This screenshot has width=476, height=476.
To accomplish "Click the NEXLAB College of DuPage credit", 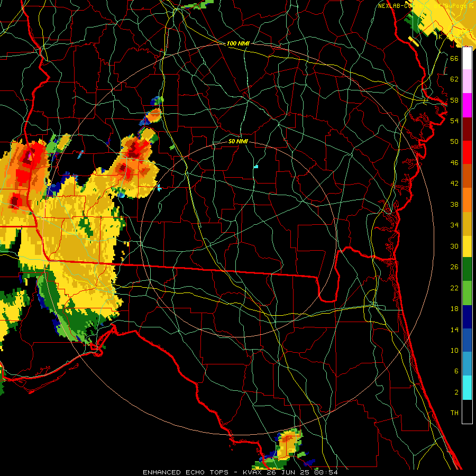I will [x=426, y=6].
